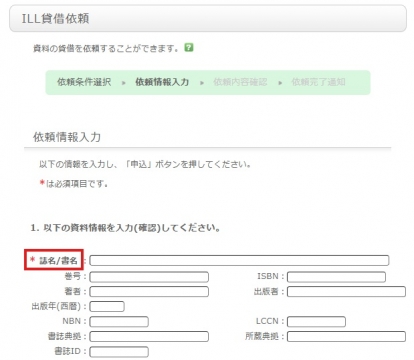Select the text *は必須項目です。
Image resolution: width=414 pixels, height=360 pixels.
pos(74,183)
